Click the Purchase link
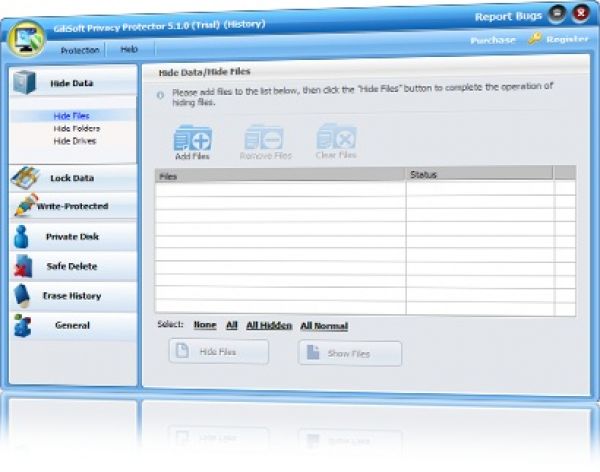Screen dimensions: 600x472 tap(493, 40)
